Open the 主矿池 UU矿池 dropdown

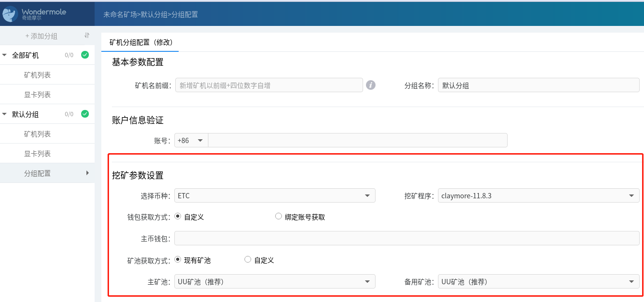[x=275, y=281]
